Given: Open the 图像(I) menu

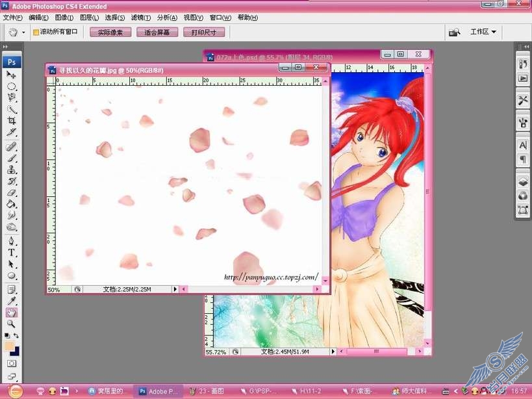Looking at the screenshot, I should click(x=64, y=18).
